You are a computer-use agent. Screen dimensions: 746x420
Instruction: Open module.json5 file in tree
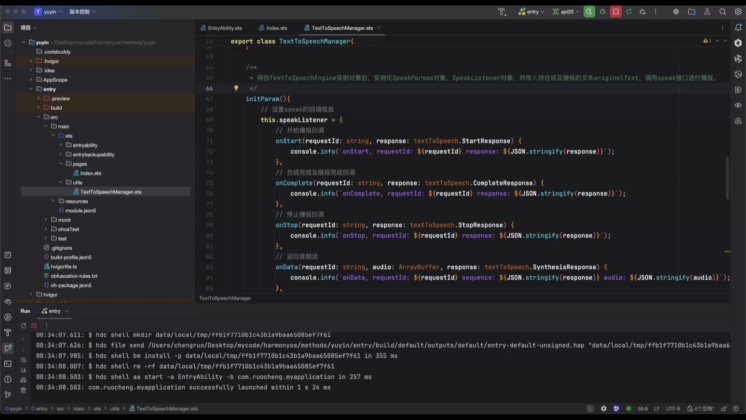80,211
